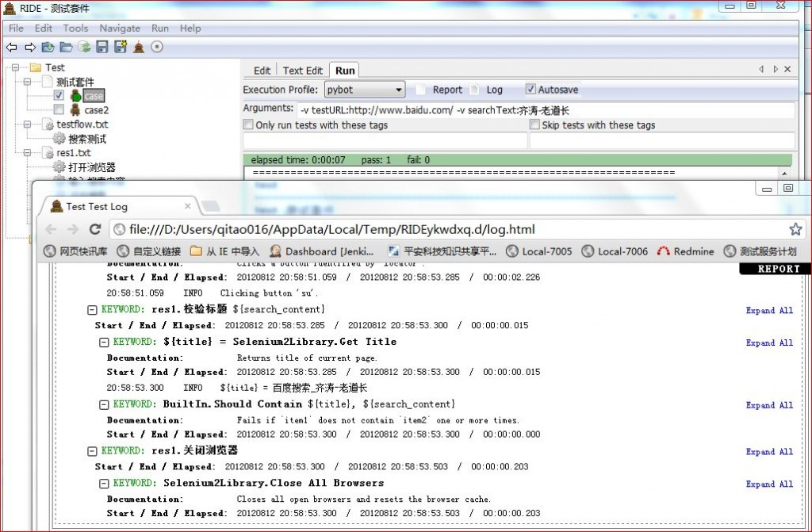812x532 pixels.
Task: Click the Open Directory folder icon
Action: pos(66,48)
